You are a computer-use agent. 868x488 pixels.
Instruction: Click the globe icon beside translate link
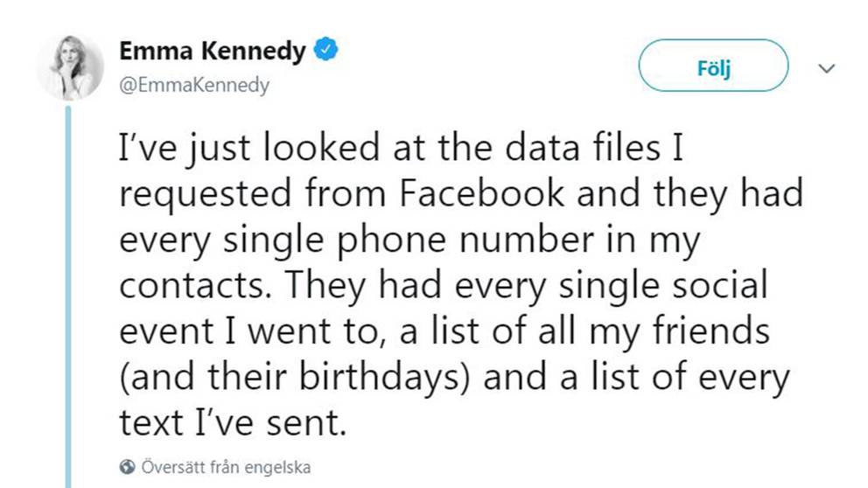(126, 467)
